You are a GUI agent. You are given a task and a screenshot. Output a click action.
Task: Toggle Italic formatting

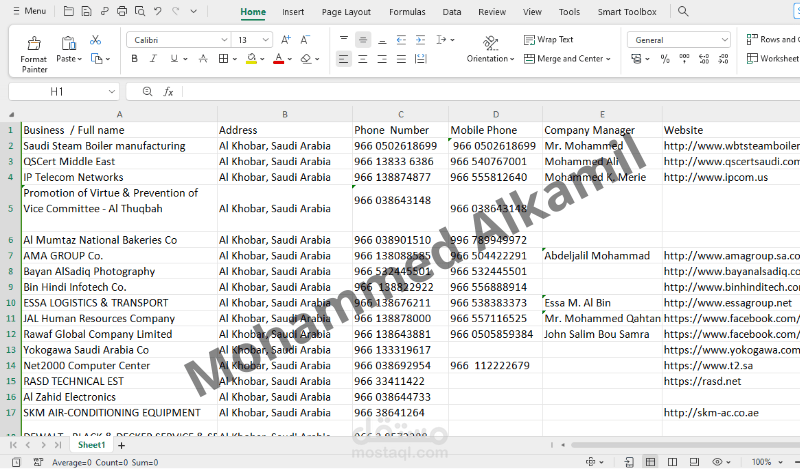point(153,59)
